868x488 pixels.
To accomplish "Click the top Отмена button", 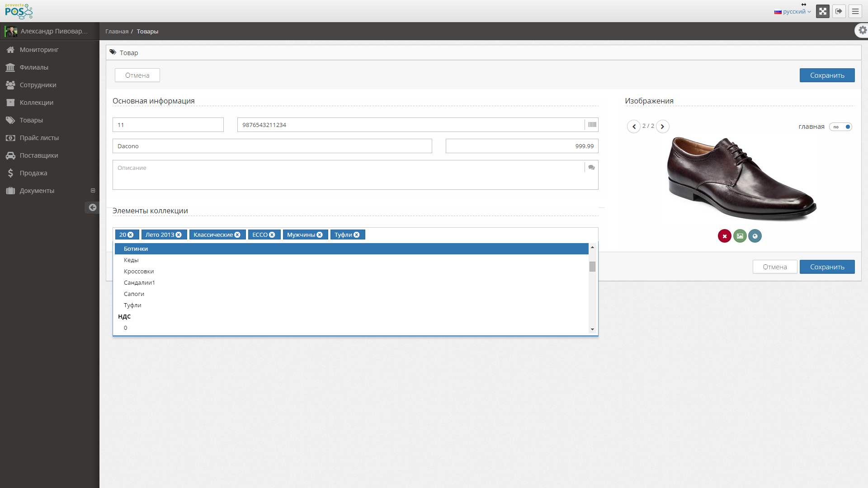I will (x=137, y=75).
